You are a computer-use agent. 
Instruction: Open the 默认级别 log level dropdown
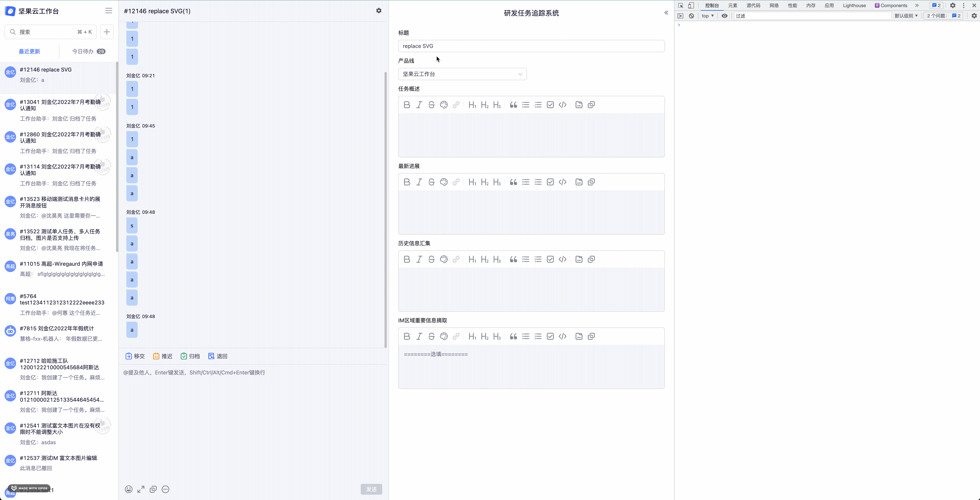pyautogui.click(x=906, y=16)
